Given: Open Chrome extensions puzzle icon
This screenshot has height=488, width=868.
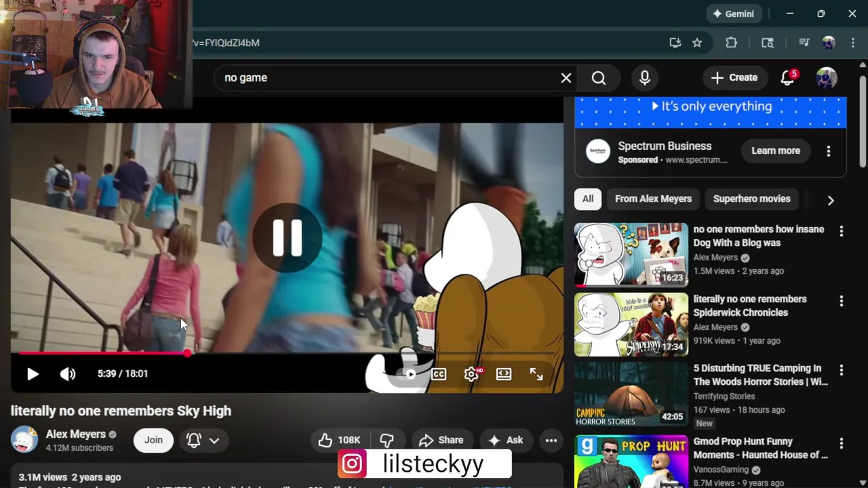Looking at the screenshot, I should 731,43.
